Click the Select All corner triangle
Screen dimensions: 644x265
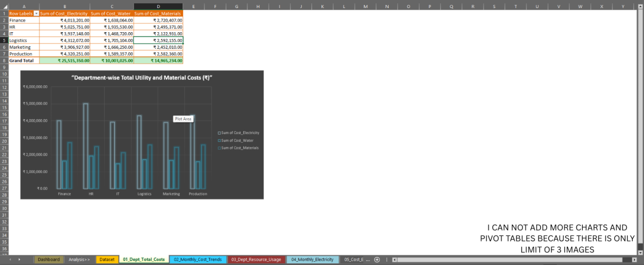(4, 6)
